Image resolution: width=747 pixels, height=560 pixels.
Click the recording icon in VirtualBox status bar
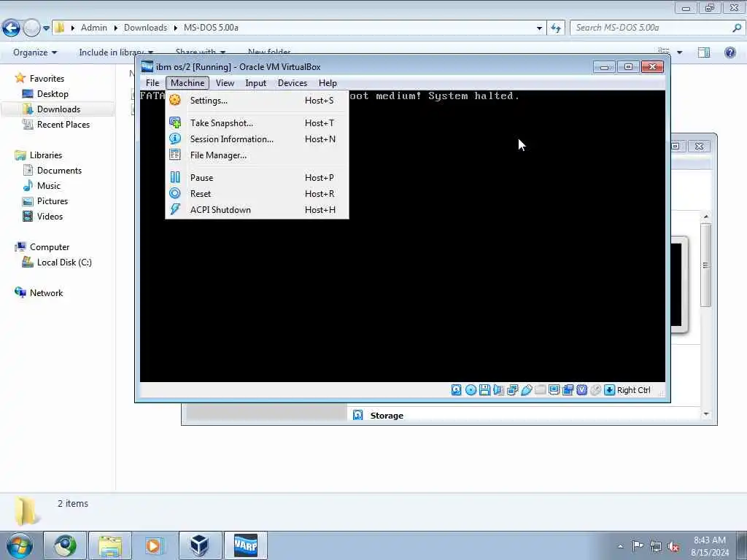pos(568,390)
